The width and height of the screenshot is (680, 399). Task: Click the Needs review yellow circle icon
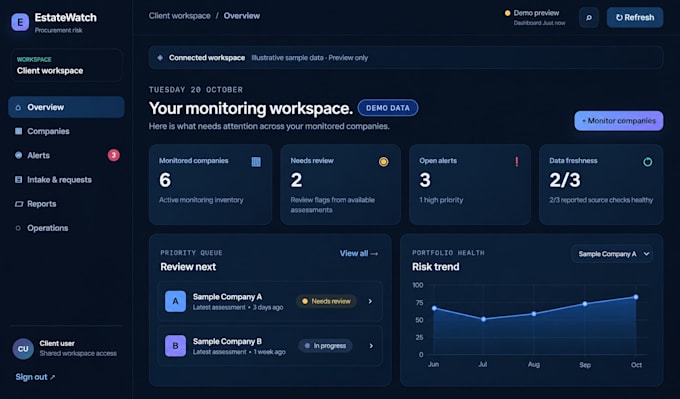pos(383,162)
